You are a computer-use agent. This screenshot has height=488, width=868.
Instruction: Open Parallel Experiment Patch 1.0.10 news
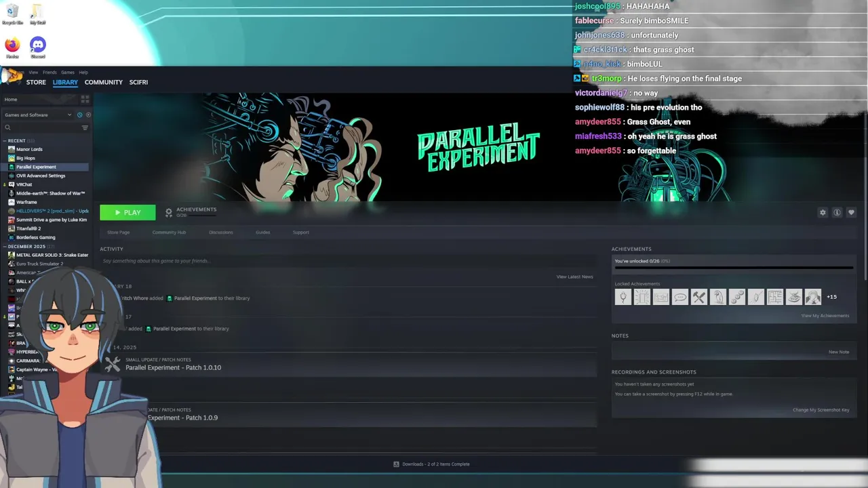173,367
